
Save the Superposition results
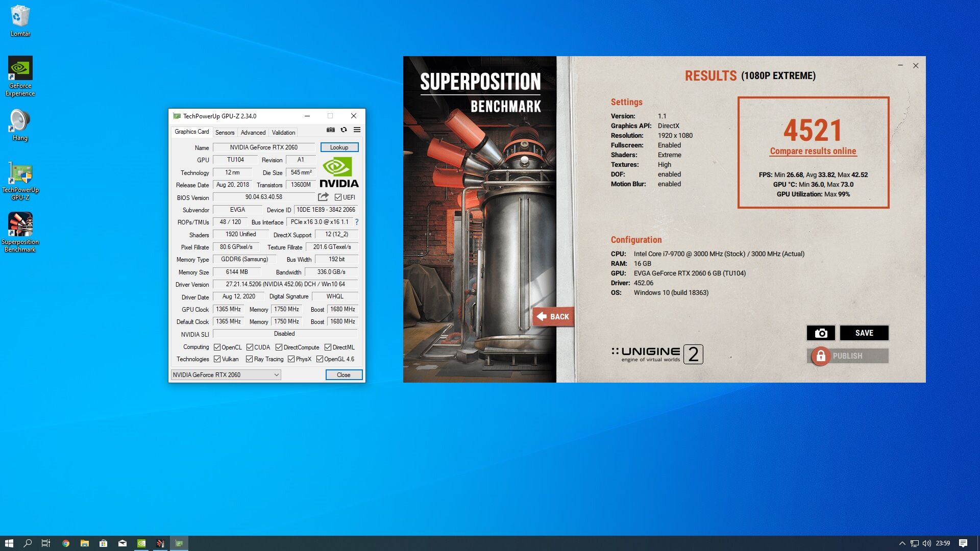click(x=864, y=333)
